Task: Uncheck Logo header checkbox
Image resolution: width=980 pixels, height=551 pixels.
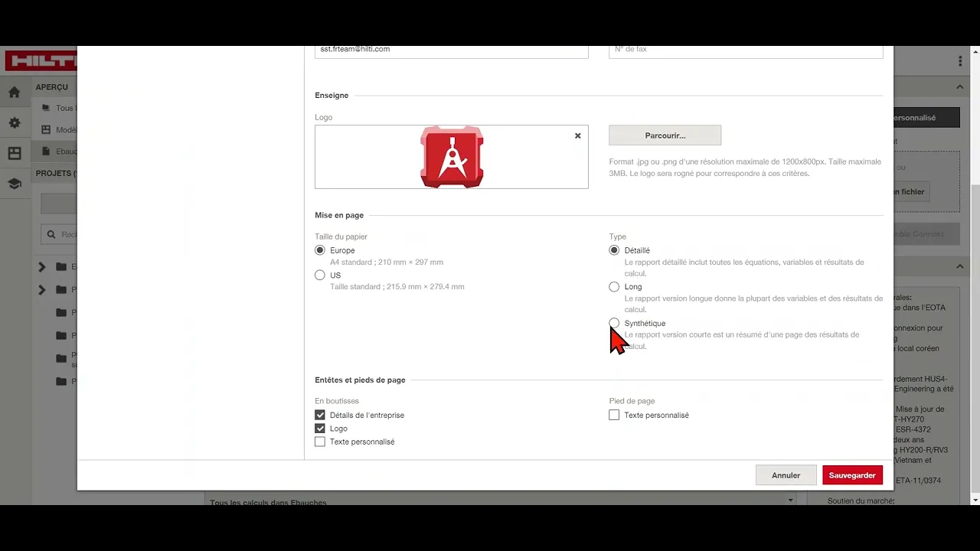Action: [x=320, y=429]
